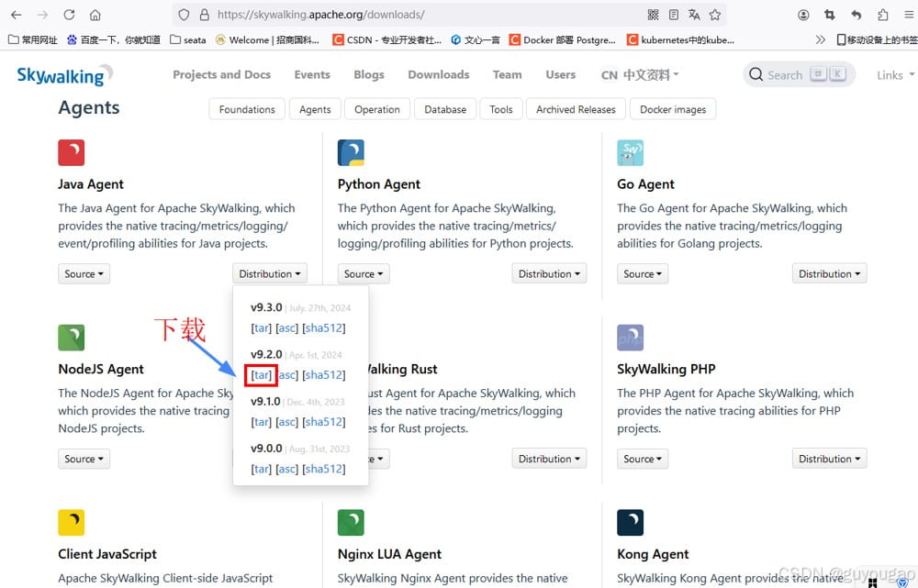Screen dimensions: 918x588
Task: Open the browser hamburger menu
Action: click(x=909, y=15)
